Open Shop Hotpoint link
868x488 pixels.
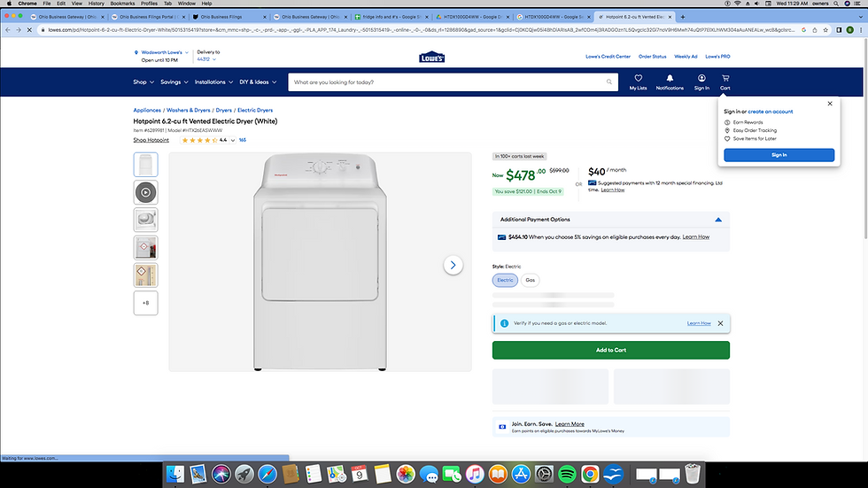pos(151,141)
